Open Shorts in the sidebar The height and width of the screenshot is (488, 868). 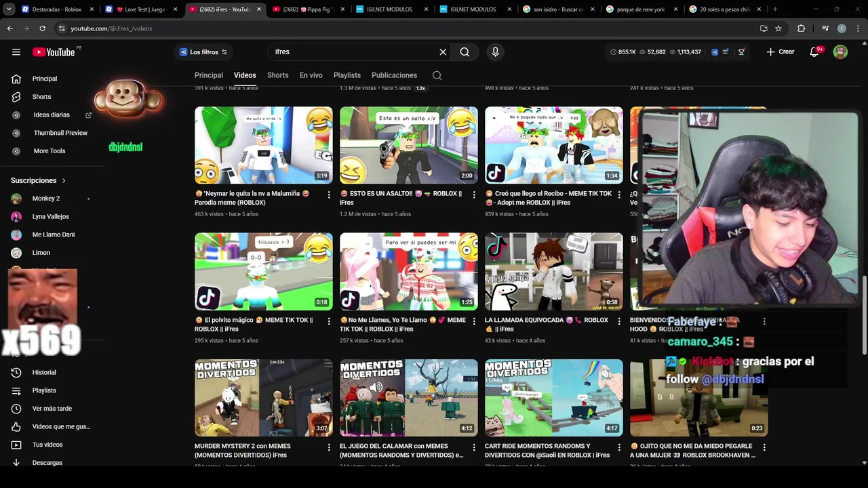(x=42, y=97)
